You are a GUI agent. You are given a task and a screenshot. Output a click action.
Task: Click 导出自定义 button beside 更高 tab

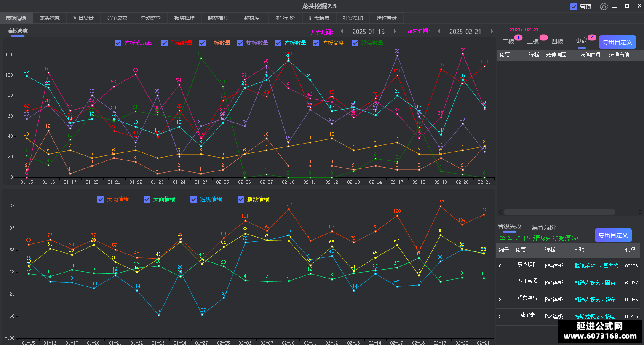pos(617,42)
